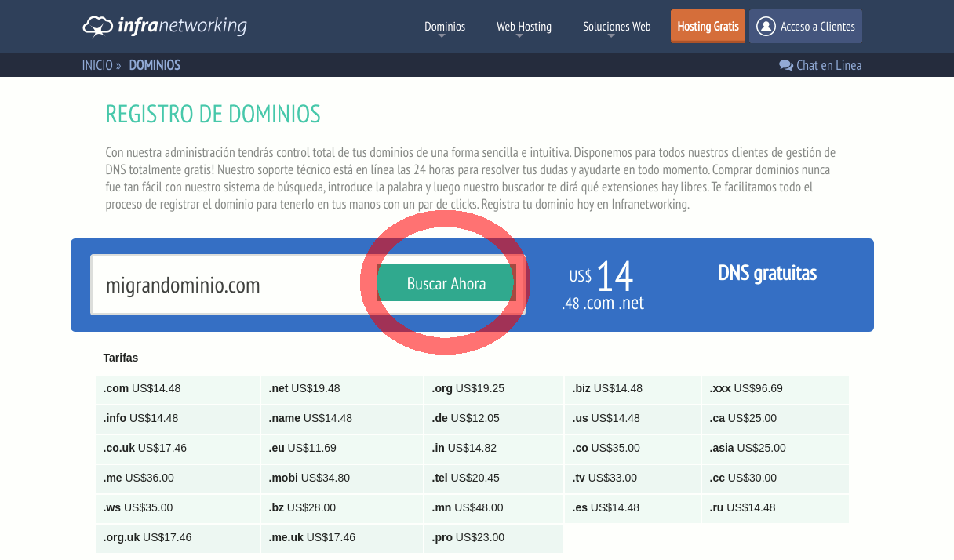Click the Buscar Ahora button
954x560 pixels.
445,283
